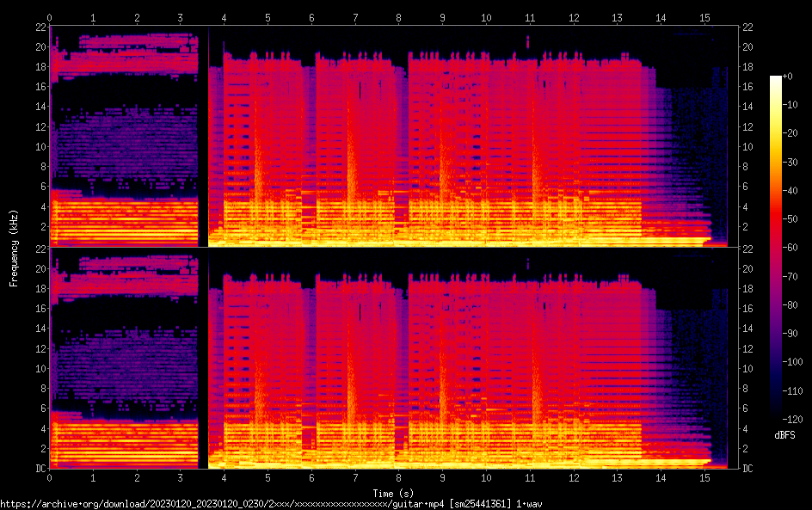The image size is (812, 510).
Task: Click the 0 second tick on the bottom time axis
Action: click(50, 478)
